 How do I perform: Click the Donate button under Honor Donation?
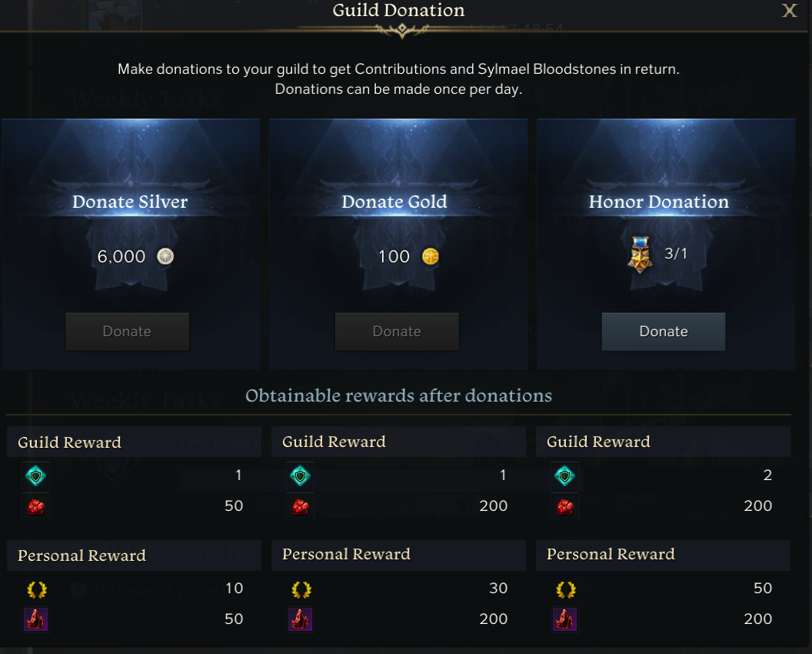click(664, 332)
